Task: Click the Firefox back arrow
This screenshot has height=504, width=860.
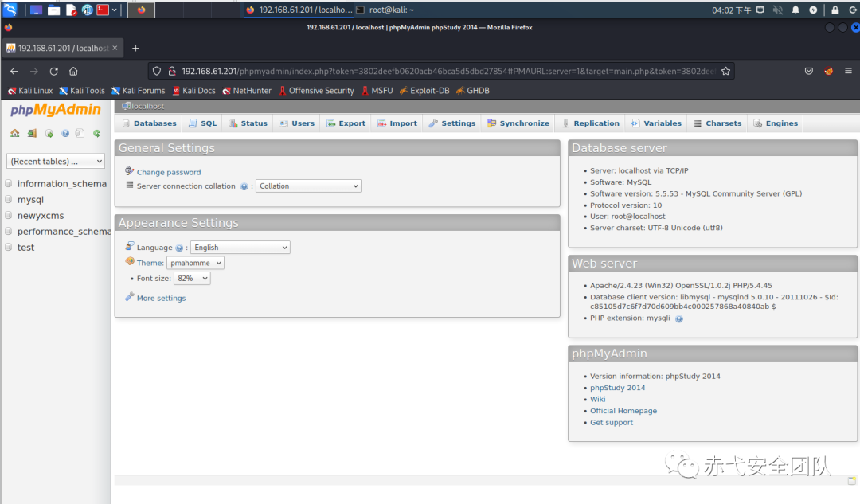Action: click(x=14, y=71)
